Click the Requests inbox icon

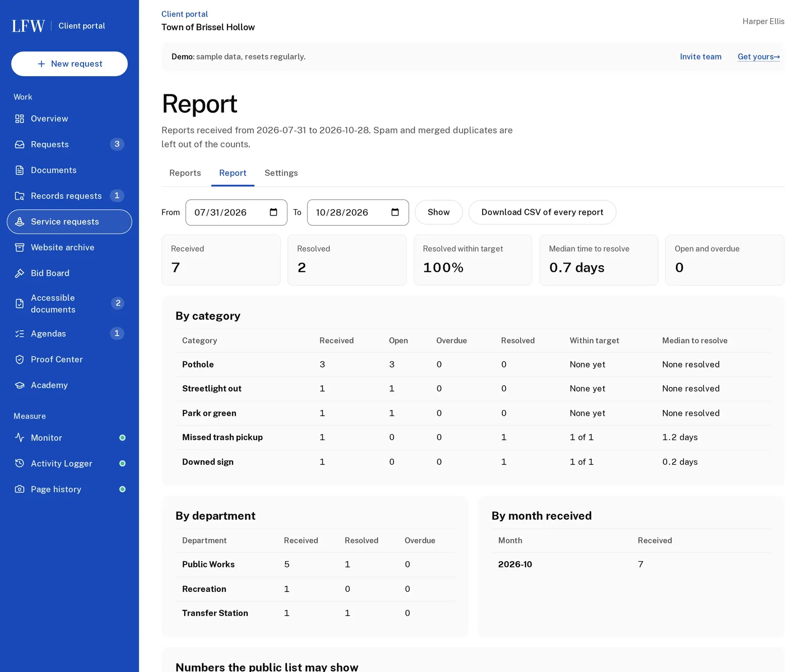(x=20, y=144)
